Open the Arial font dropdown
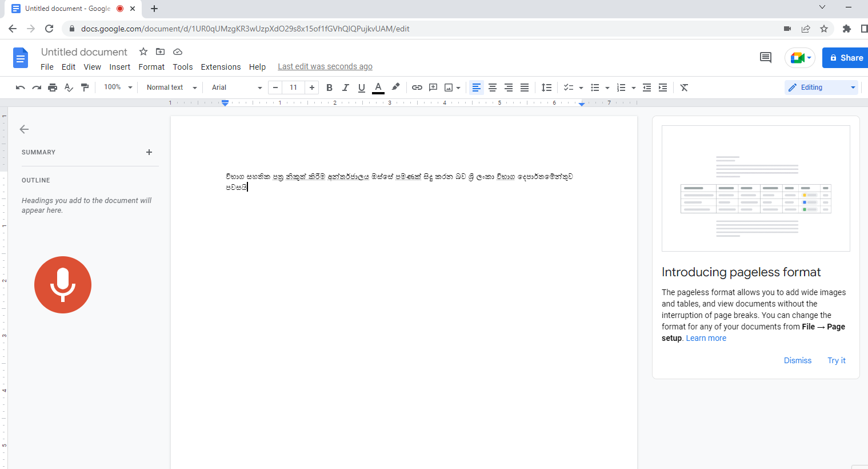This screenshot has width=868, height=469. click(x=237, y=88)
